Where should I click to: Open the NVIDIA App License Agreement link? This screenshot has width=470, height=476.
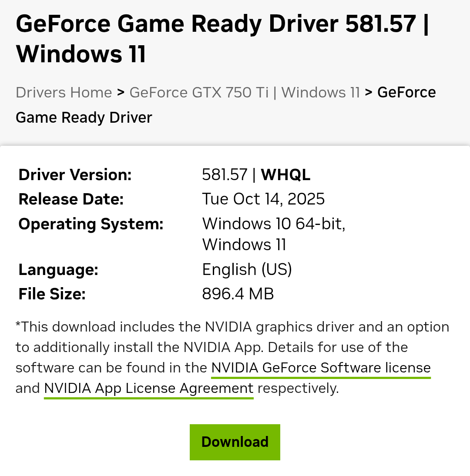(148, 388)
